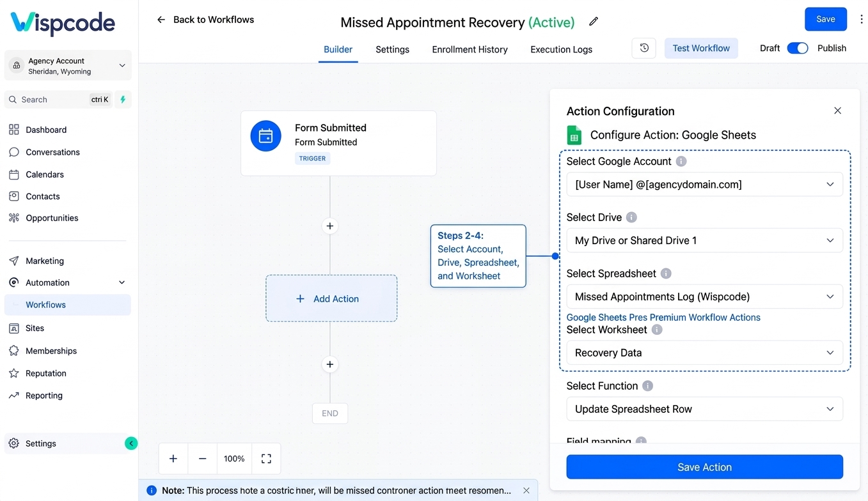Click the Calendars icon in sidebar
Screen dimensions: 868x501
[14, 174]
